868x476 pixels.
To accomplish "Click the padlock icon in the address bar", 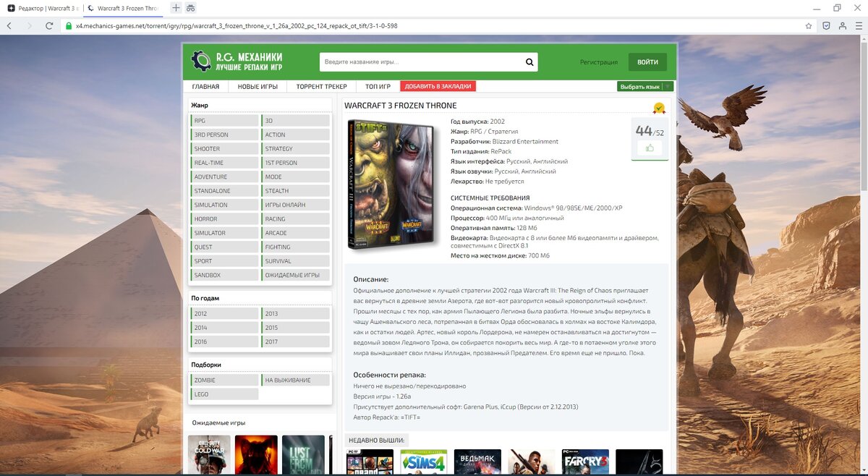I will 67,24.
